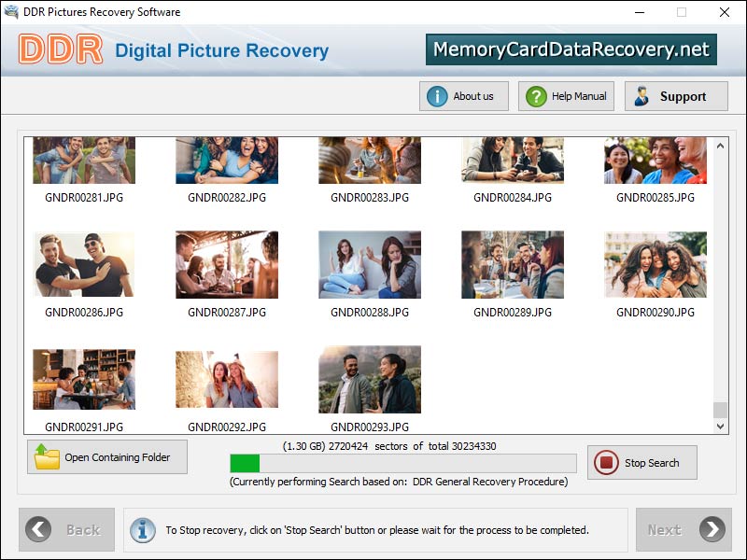The image size is (747, 560).
Task: Click the Back arrow icon
Action: 38,529
